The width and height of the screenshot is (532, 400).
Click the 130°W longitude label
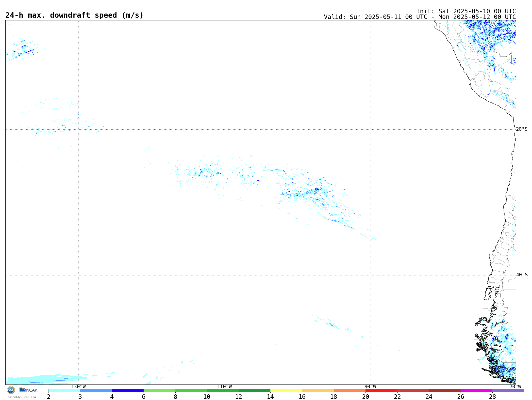click(x=78, y=387)
